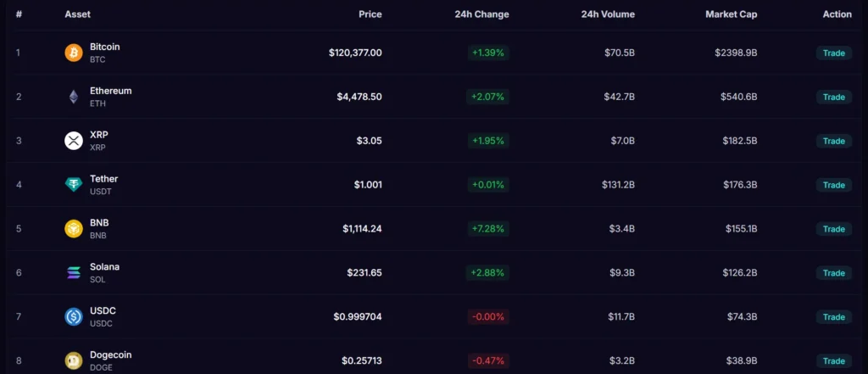Click BNB's +7.28% change badge
The image size is (868, 374).
(487, 229)
